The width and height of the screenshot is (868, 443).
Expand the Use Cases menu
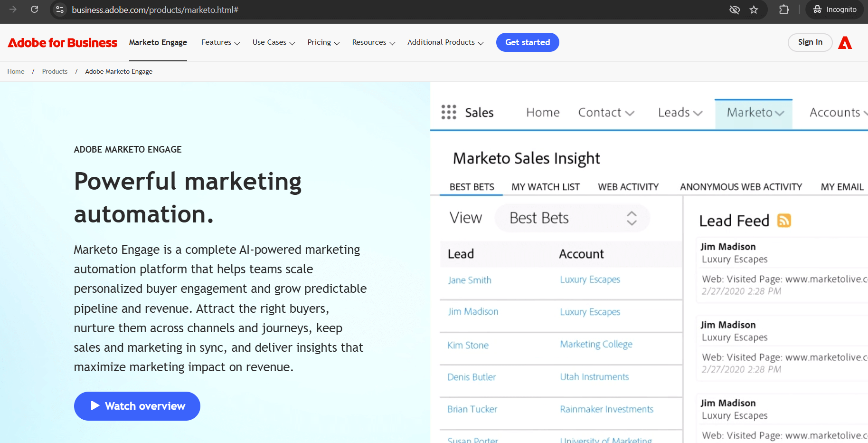pyautogui.click(x=274, y=42)
